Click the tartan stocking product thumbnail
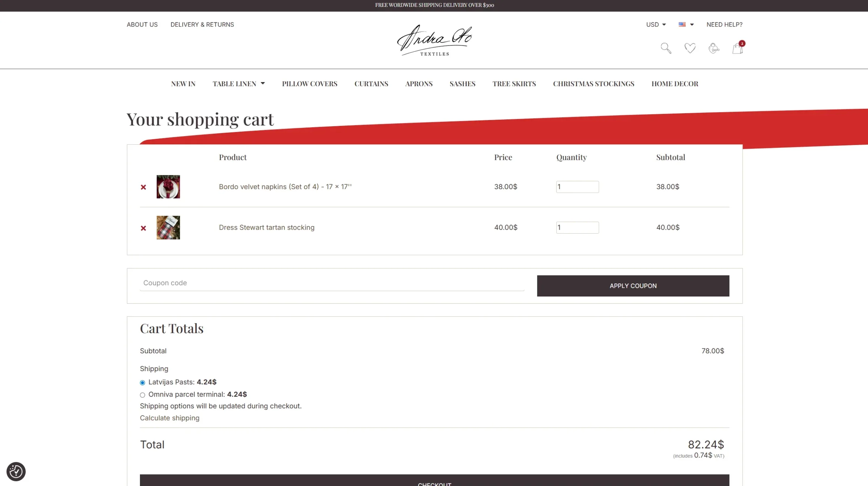This screenshot has height=486, width=868. pyautogui.click(x=168, y=227)
